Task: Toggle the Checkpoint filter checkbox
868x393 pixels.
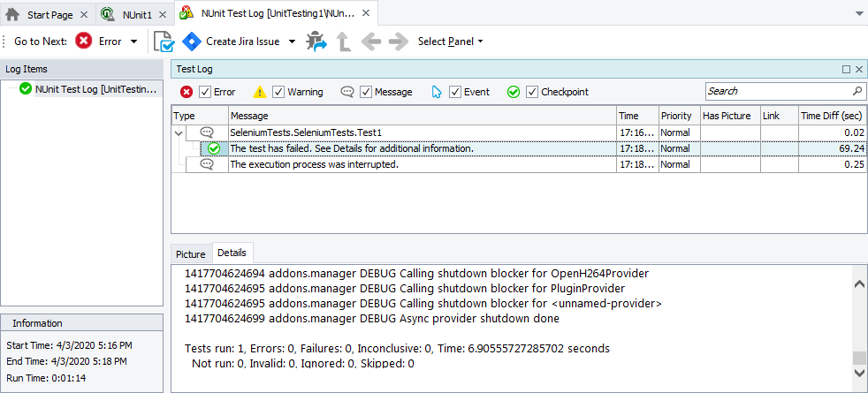Action: (532, 92)
